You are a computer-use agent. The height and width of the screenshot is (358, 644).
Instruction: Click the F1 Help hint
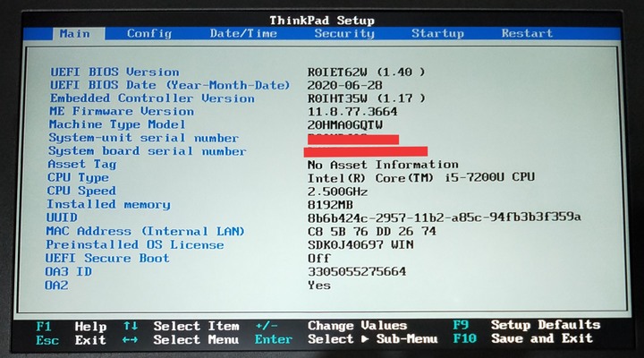coord(71,327)
